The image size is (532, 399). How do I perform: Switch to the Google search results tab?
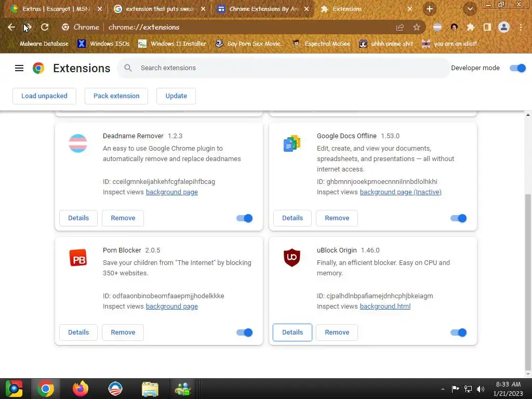[160, 9]
